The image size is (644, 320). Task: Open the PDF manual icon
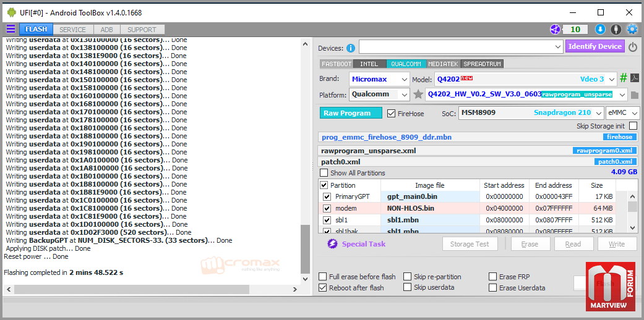[x=635, y=78]
